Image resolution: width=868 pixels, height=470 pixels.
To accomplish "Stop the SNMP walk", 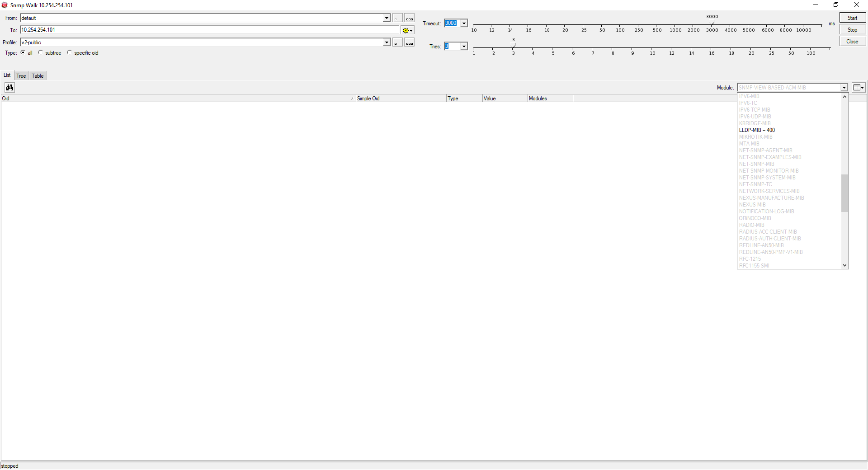I will click(x=853, y=30).
